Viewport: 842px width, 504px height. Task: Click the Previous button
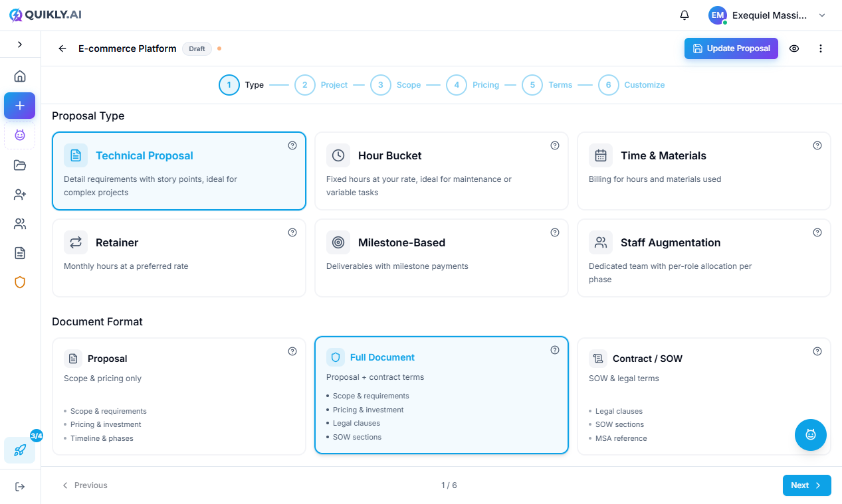(84, 485)
